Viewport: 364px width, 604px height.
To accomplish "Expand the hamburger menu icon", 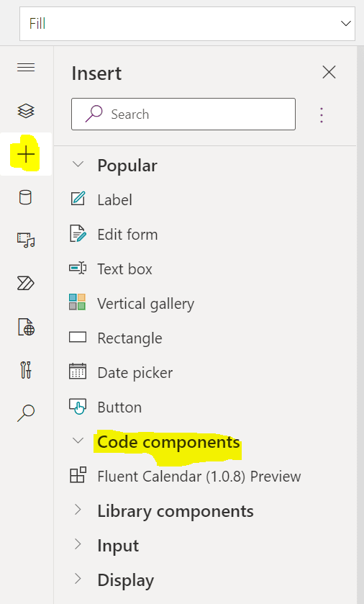I will coord(26,68).
